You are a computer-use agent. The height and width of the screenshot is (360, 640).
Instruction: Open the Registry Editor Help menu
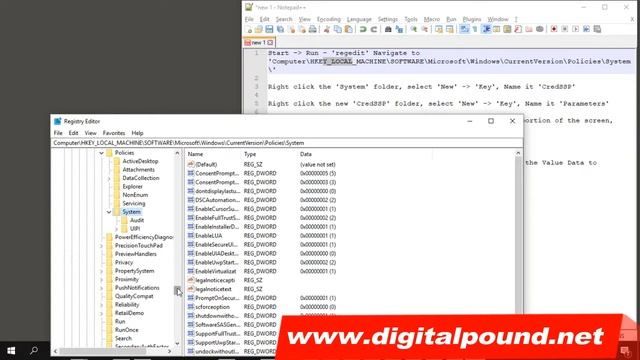[138, 133]
